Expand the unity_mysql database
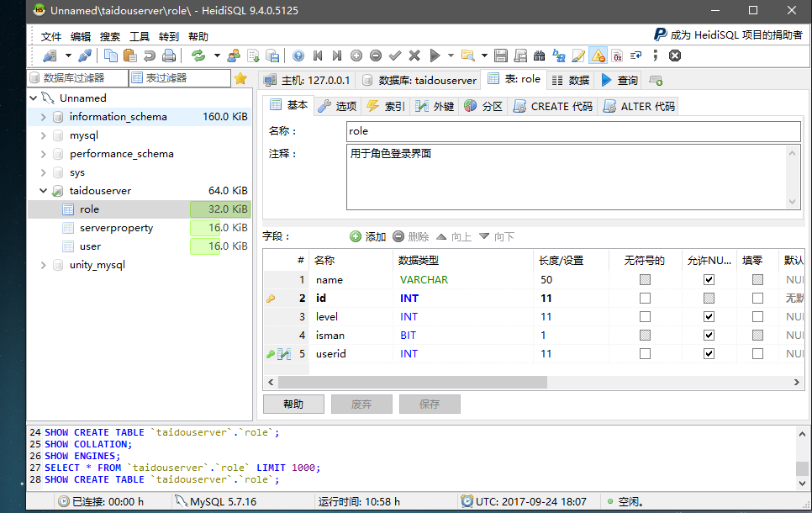The width and height of the screenshot is (812, 513). [x=44, y=265]
